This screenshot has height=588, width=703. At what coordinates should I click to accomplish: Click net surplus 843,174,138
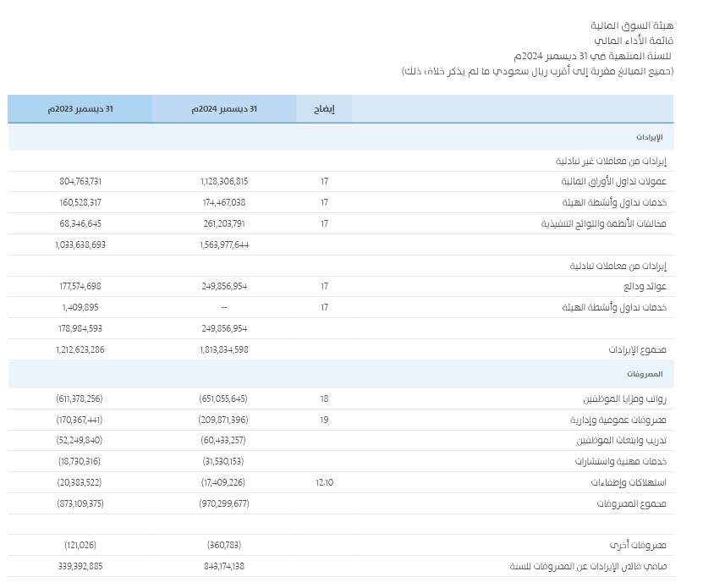(x=224, y=567)
